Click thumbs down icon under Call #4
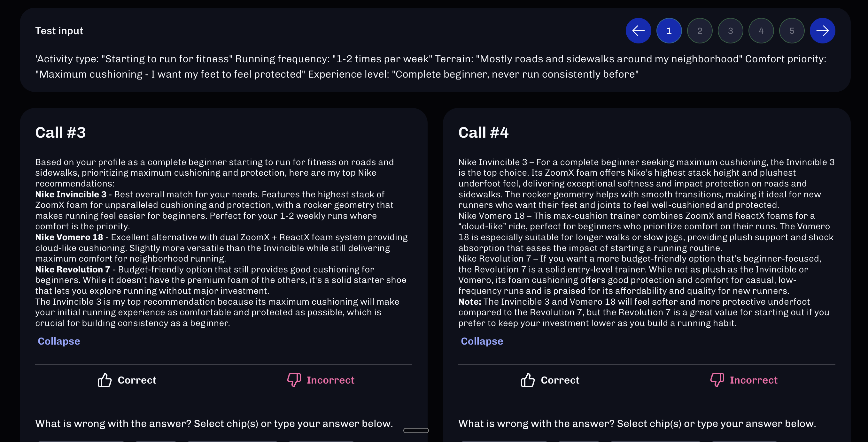Viewport: 868px width, 442px height. click(x=717, y=380)
